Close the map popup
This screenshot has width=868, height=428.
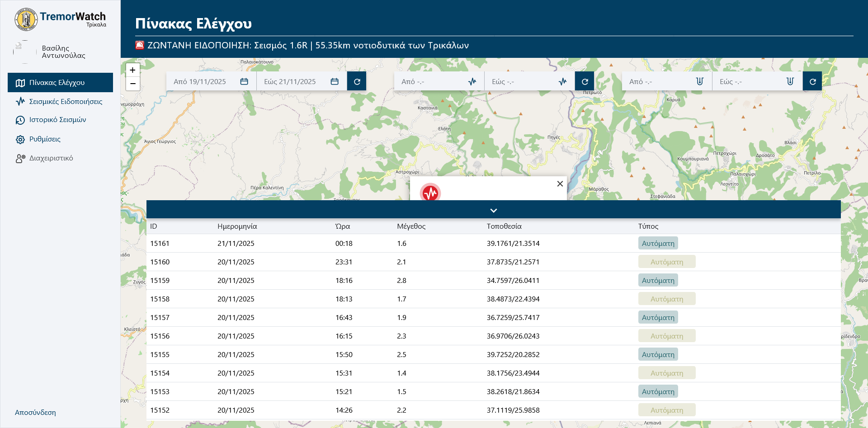pyautogui.click(x=560, y=183)
